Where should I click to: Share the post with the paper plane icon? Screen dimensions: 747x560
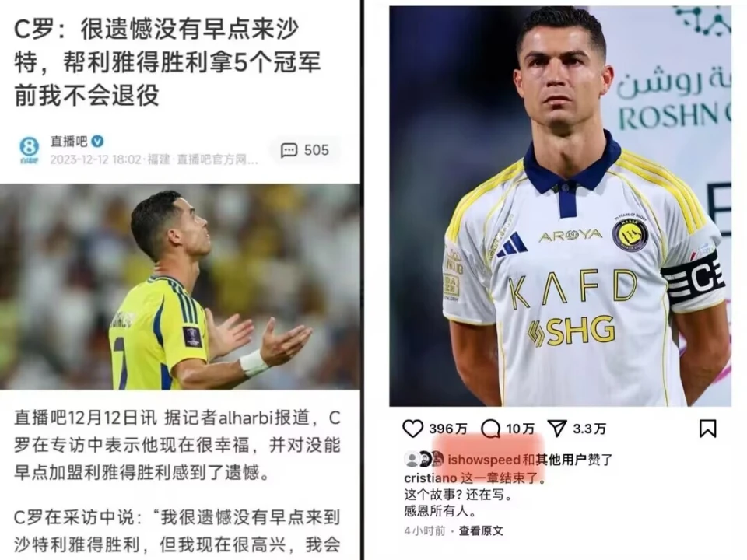coord(557,428)
